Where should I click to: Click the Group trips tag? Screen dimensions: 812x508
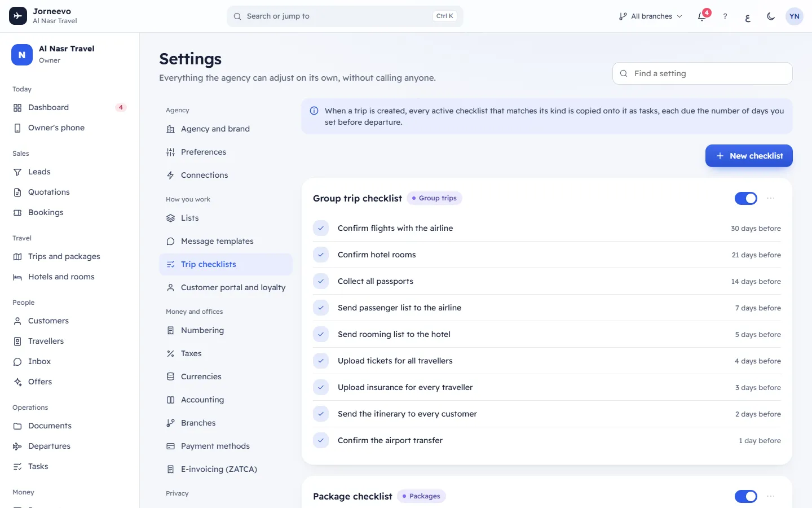point(434,198)
